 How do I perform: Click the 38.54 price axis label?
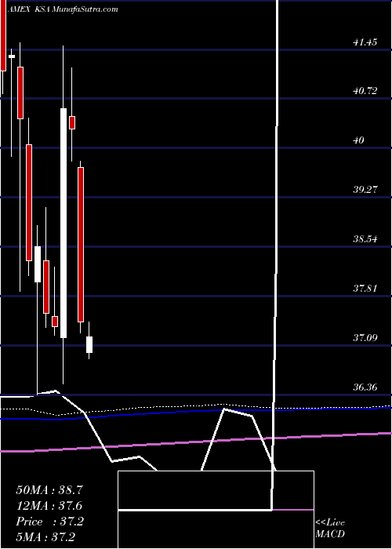tap(365, 239)
